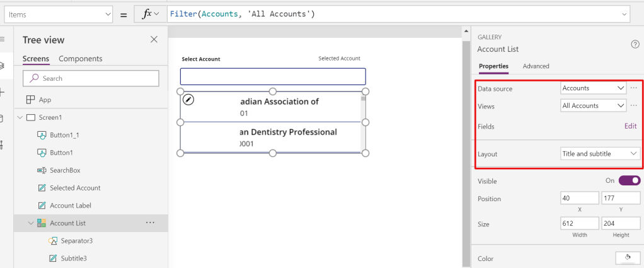The height and width of the screenshot is (268, 644).
Task: Switch to the Advanced tab
Action: (x=536, y=66)
